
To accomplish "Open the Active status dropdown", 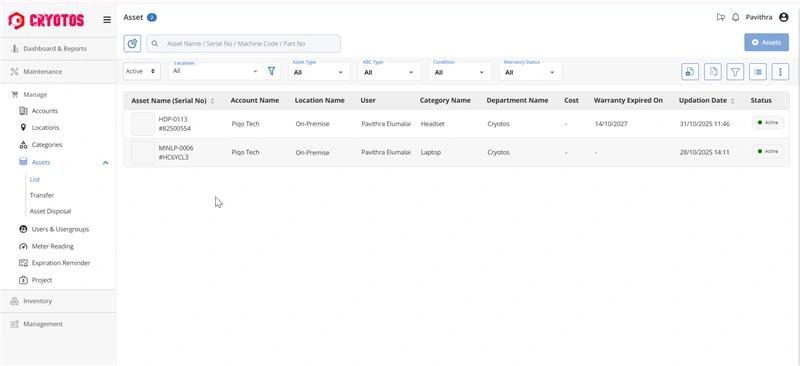I will click(142, 71).
